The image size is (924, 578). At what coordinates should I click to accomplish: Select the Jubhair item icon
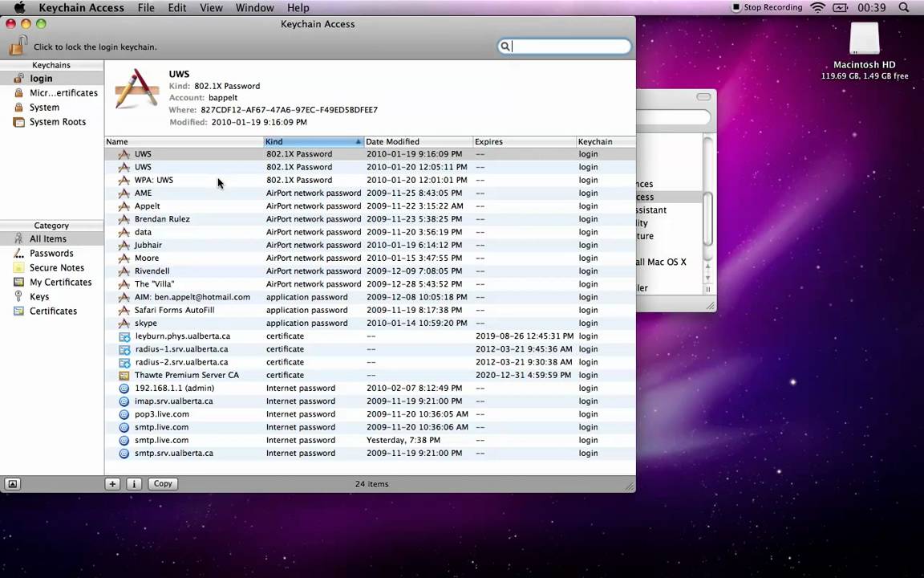click(124, 245)
